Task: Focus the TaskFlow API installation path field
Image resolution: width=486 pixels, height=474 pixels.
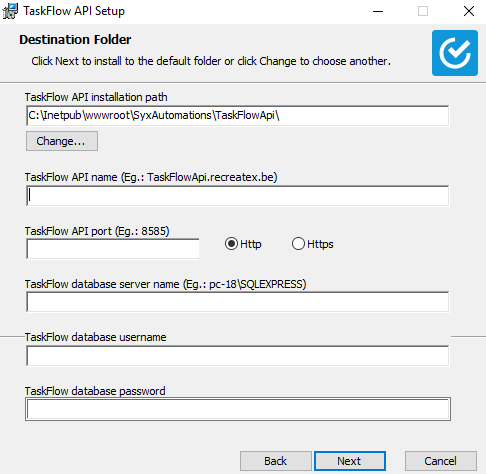Action: 238,116
